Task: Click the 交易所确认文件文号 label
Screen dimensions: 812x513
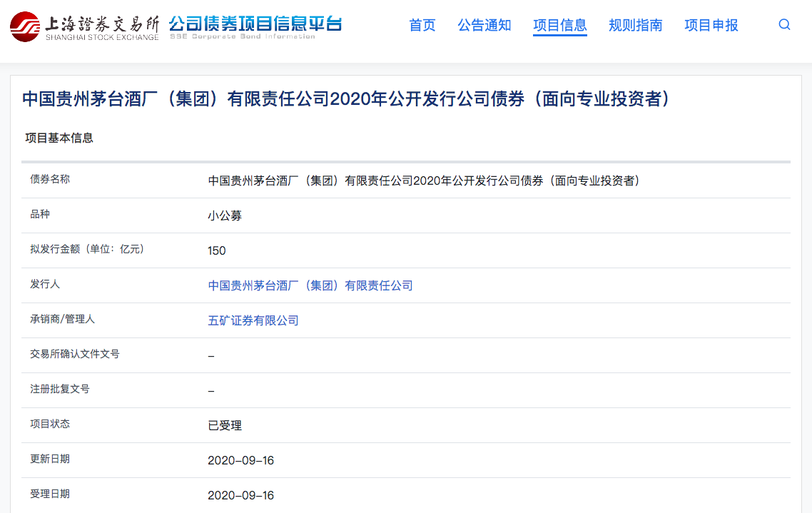Action: point(75,354)
